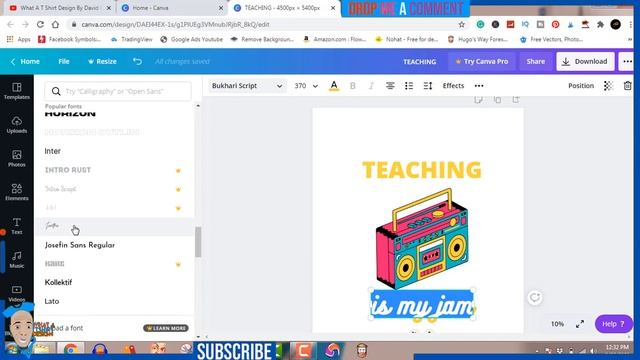Click the TEACHING design title
The image size is (640, 360).
[420, 62]
